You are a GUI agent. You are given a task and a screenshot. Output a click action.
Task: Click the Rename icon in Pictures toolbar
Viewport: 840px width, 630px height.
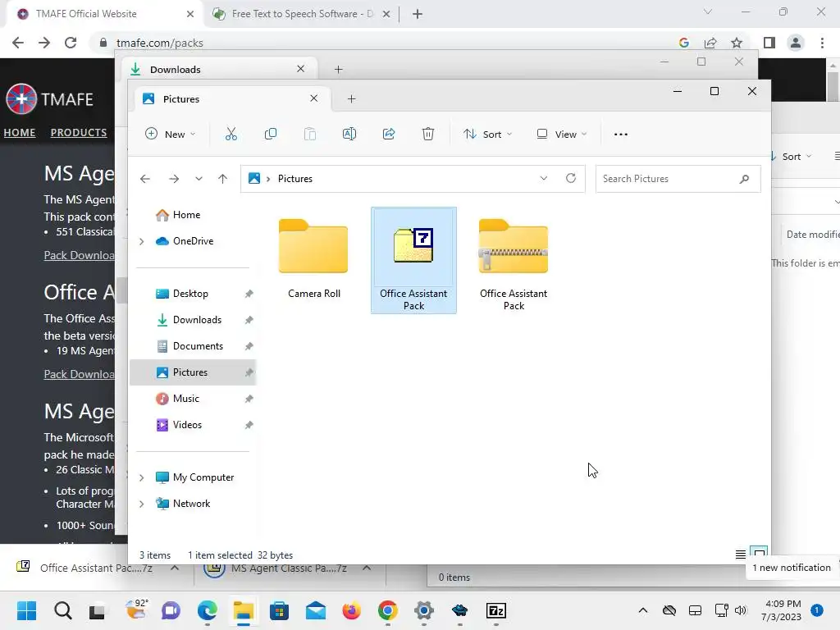[349, 134]
